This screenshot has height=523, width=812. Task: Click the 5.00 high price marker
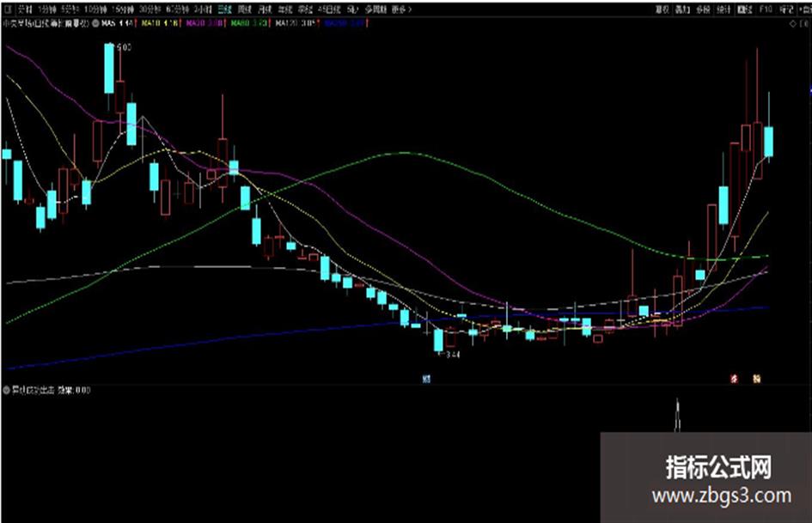point(124,47)
